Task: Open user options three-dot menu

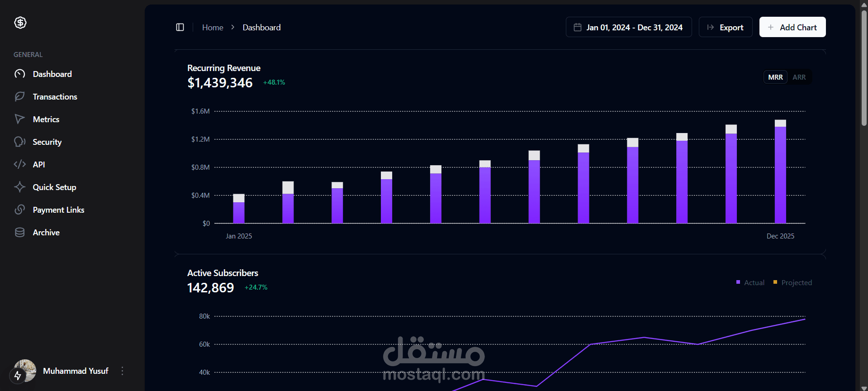Action: [x=122, y=371]
